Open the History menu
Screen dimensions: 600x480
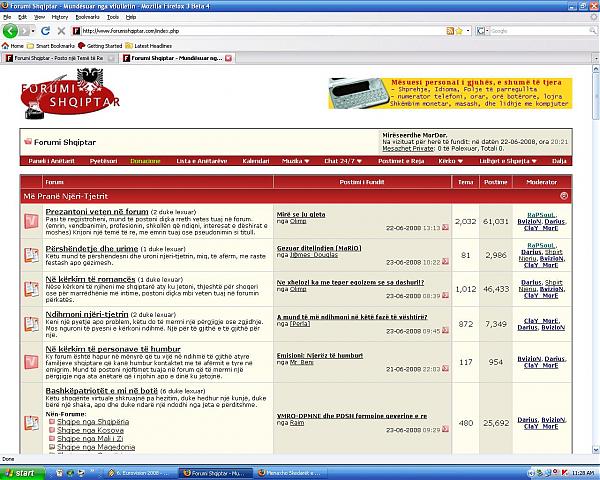tap(60, 17)
